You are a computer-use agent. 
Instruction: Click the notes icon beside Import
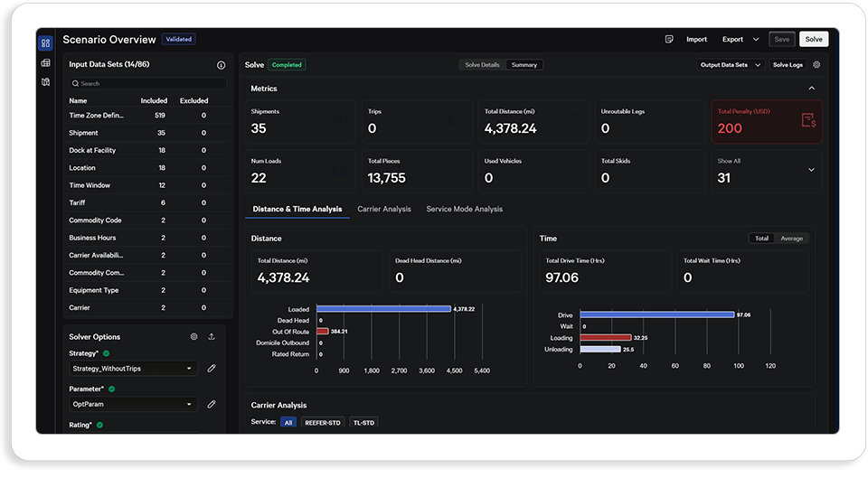click(669, 39)
